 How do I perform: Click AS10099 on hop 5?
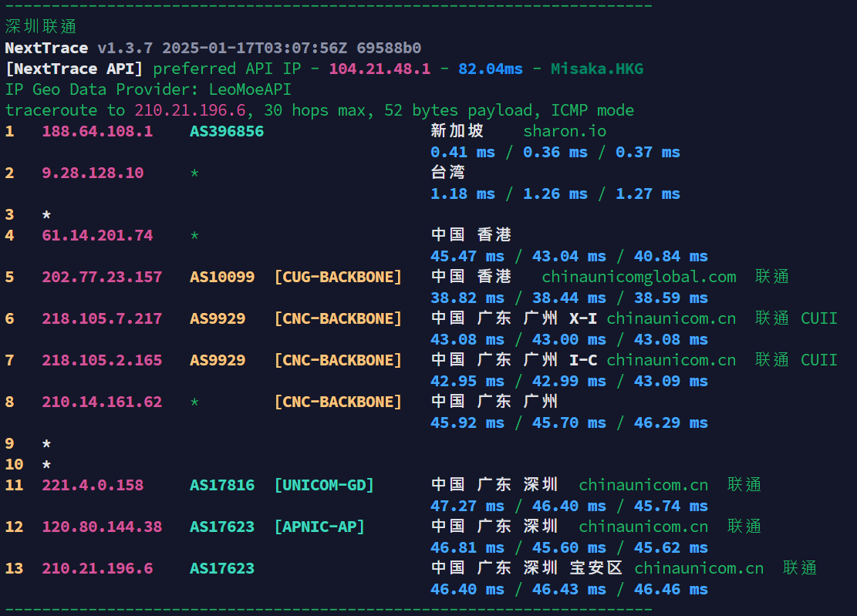point(222,277)
